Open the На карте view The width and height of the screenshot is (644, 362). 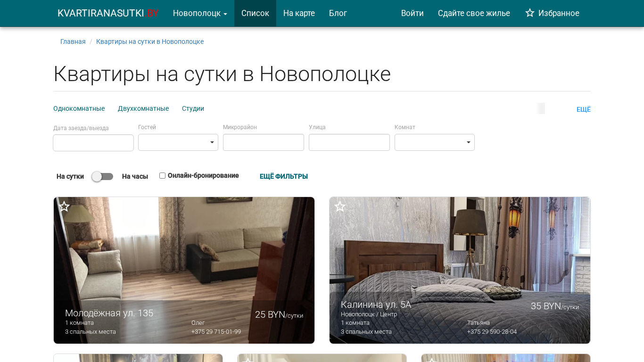pos(299,13)
